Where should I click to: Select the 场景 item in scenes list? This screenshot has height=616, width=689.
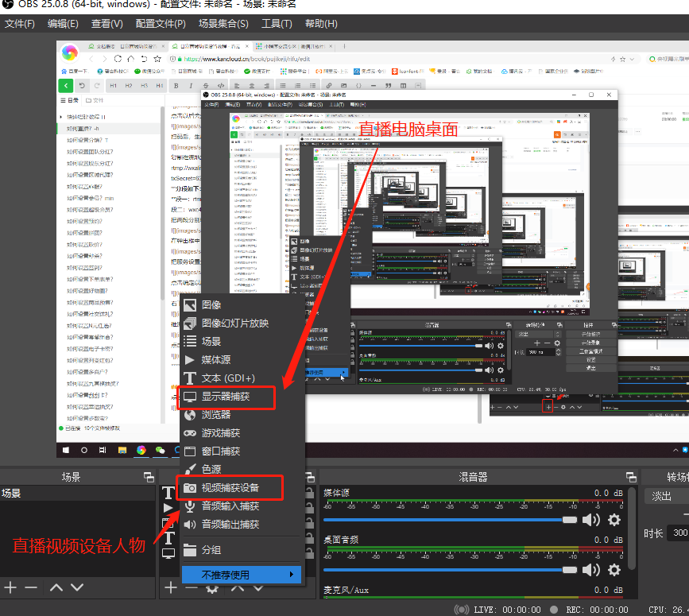point(77,494)
